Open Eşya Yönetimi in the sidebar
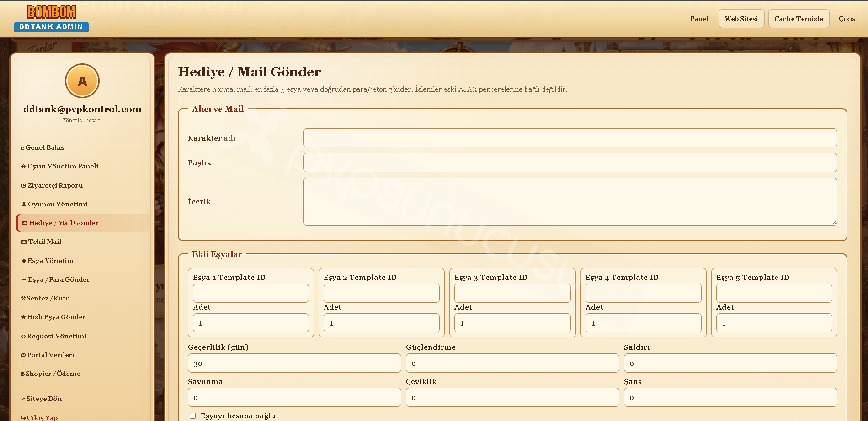This screenshot has width=868, height=421. (48, 261)
